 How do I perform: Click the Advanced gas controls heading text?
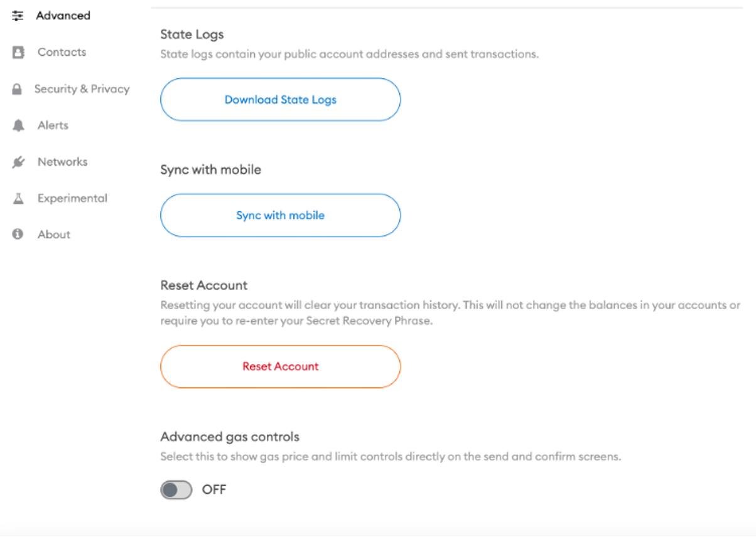(230, 437)
